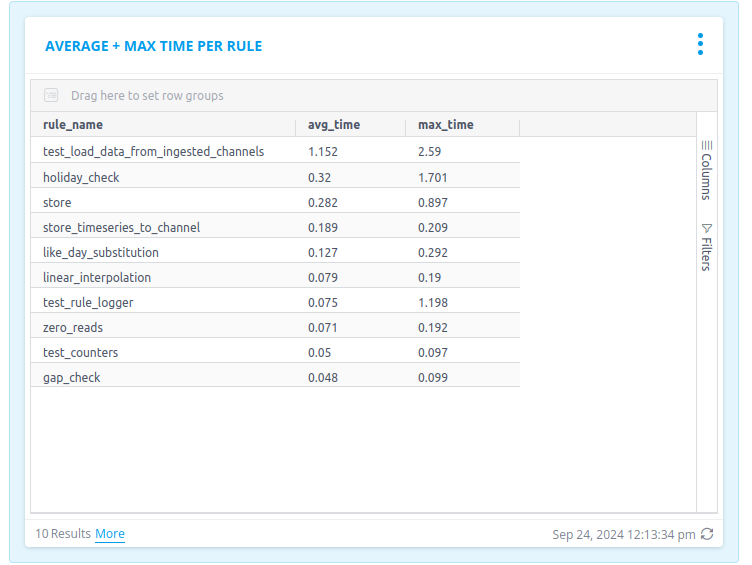Select the gap_check row
This screenshot has width=752, height=565.
click(72, 377)
